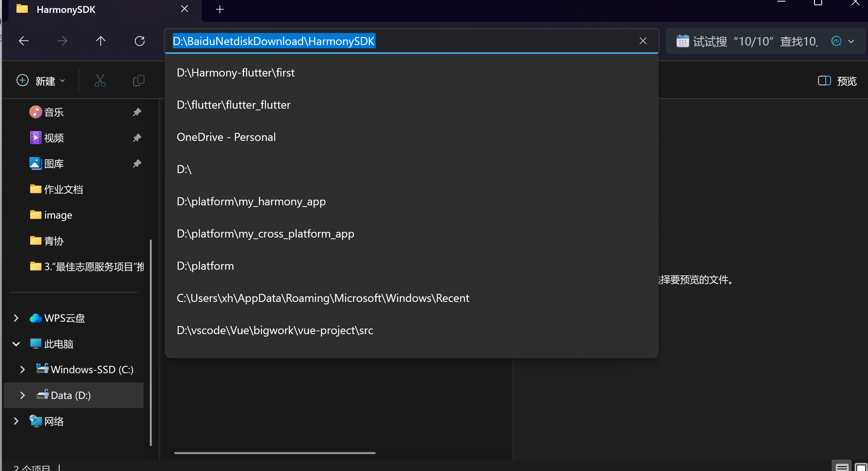
Task: Open the 新建 dropdown menu
Action: 41,81
